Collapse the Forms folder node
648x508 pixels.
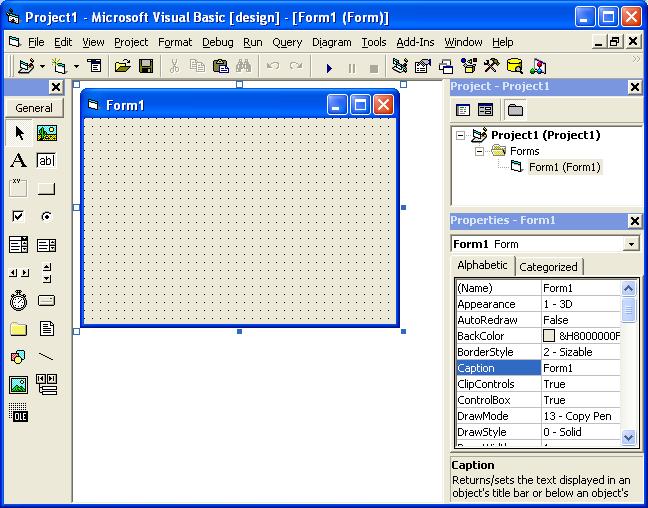click(479, 151)
